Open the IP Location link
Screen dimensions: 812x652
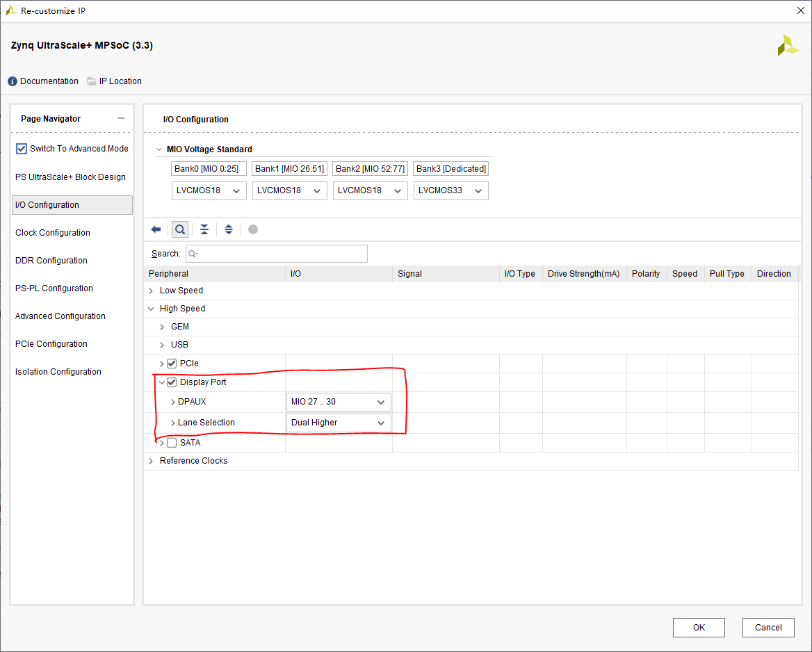pos(120,81)
